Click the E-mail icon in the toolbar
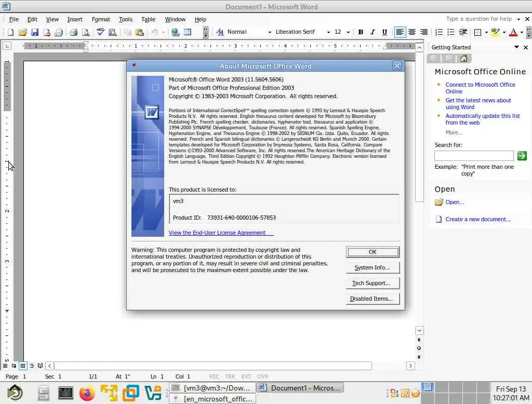The image size is (532, 404). 59,32
